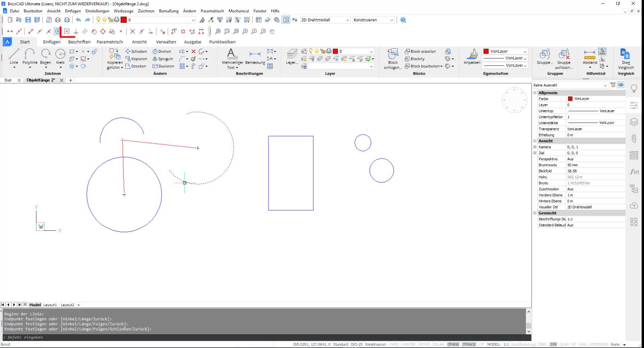Click the Spiegeln mirror tool
644x348 pixels.
click(x=163, y=59)
